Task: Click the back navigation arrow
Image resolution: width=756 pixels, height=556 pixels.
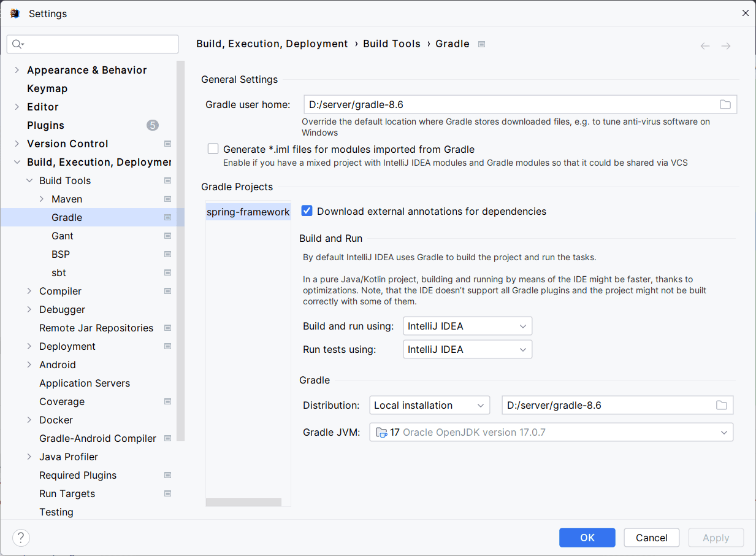Action: pyautogui.click(x=705, y=46)
